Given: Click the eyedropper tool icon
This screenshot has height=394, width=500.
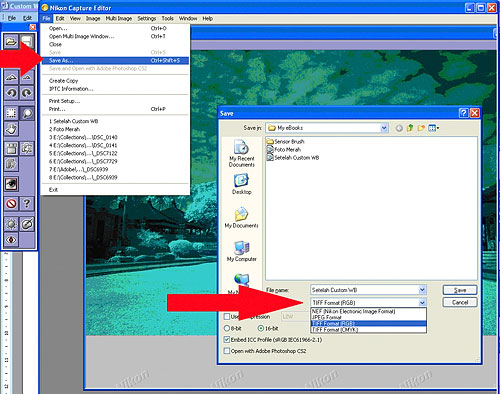Looking at the screenshot, I should 27,224.
